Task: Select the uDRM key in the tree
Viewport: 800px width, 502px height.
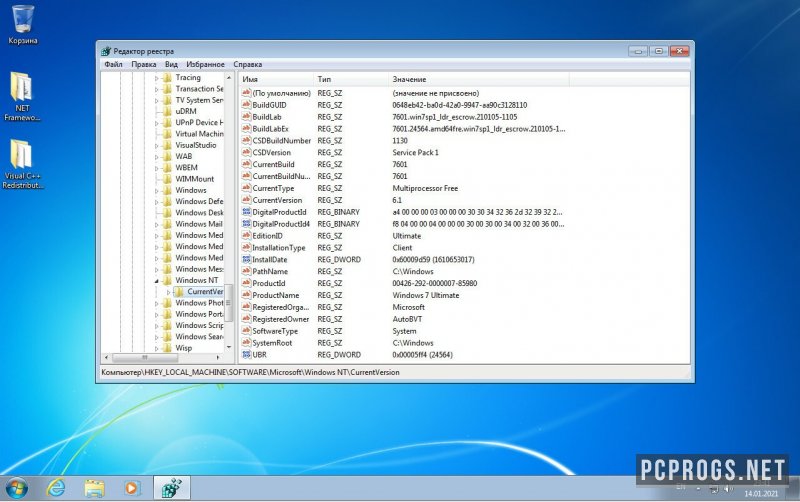Action: 186,111
